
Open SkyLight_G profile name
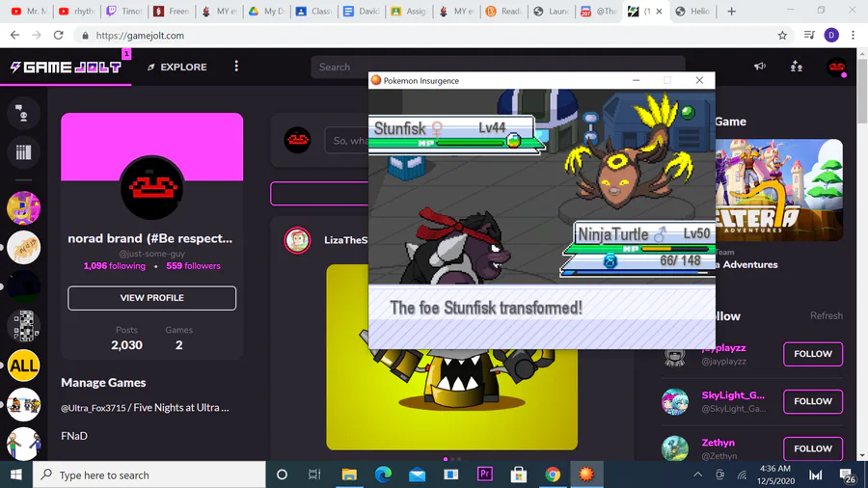click(733, 395)
